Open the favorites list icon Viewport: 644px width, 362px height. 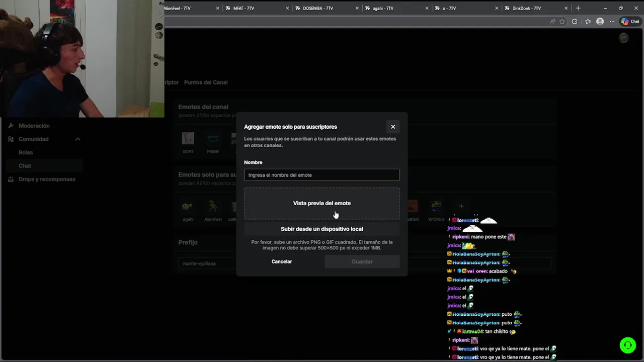click(x=588, y=22)
